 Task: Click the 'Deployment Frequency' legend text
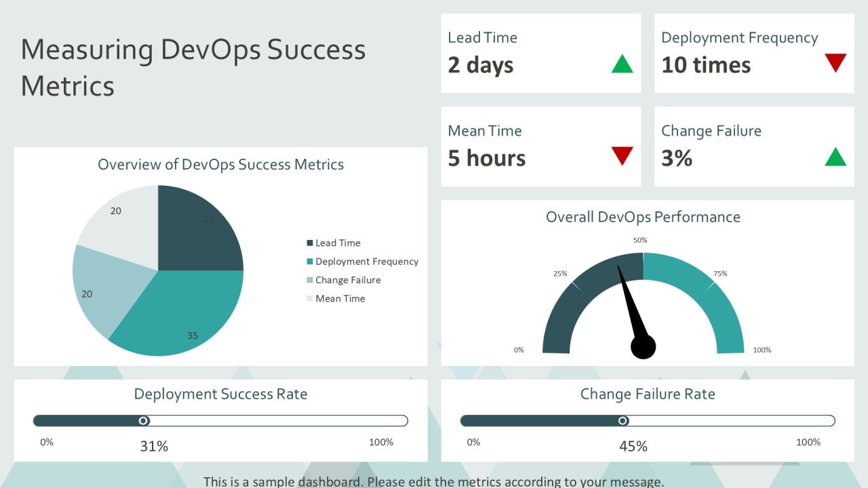point(367,262)
